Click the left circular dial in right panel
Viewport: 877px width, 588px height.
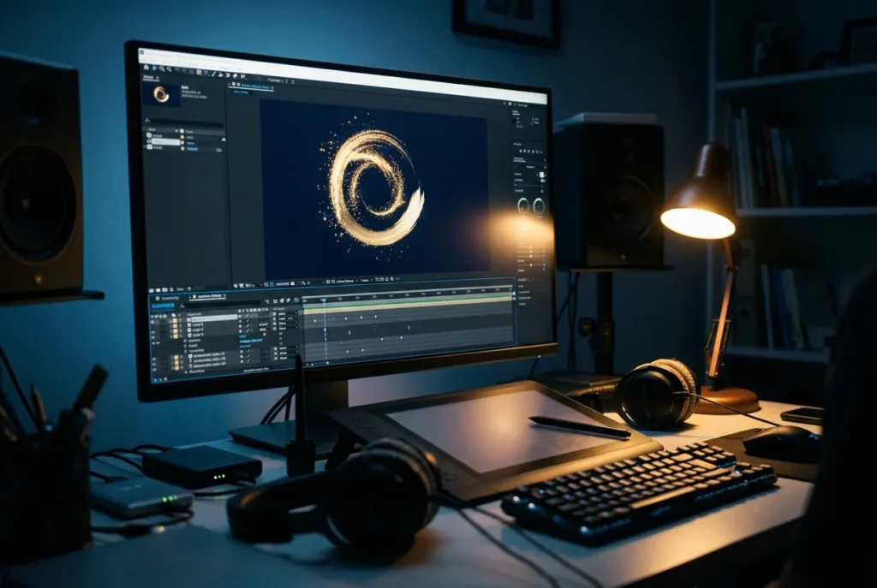click(523, 205)
